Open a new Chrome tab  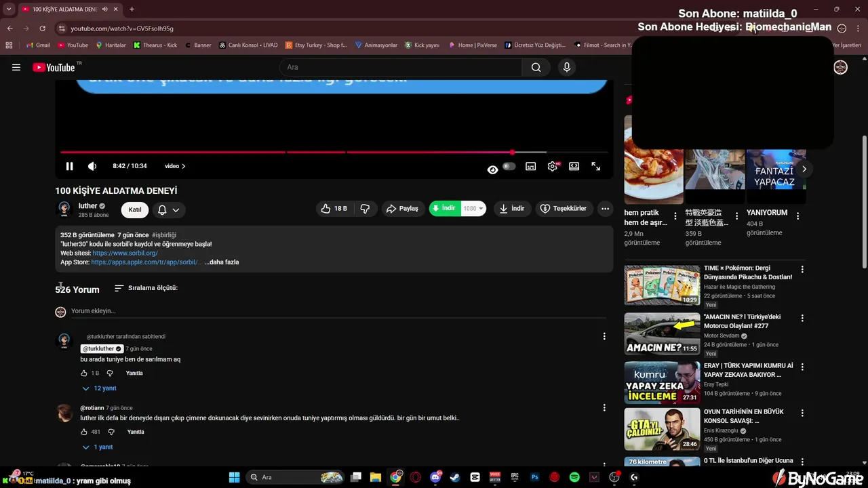pyautogui.click(x=132, y=9)
